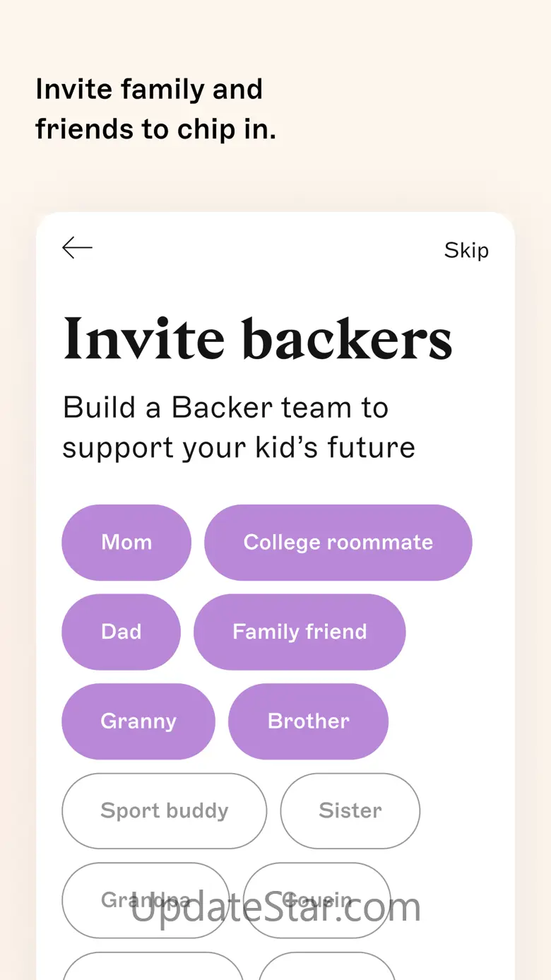
Task: Toggle the Family friend chip
Action: (300, 632)
